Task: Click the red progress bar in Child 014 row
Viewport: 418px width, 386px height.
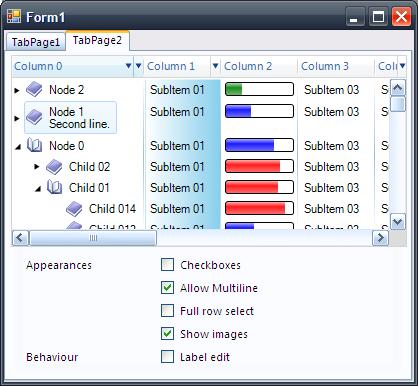Action: [259, 208]
